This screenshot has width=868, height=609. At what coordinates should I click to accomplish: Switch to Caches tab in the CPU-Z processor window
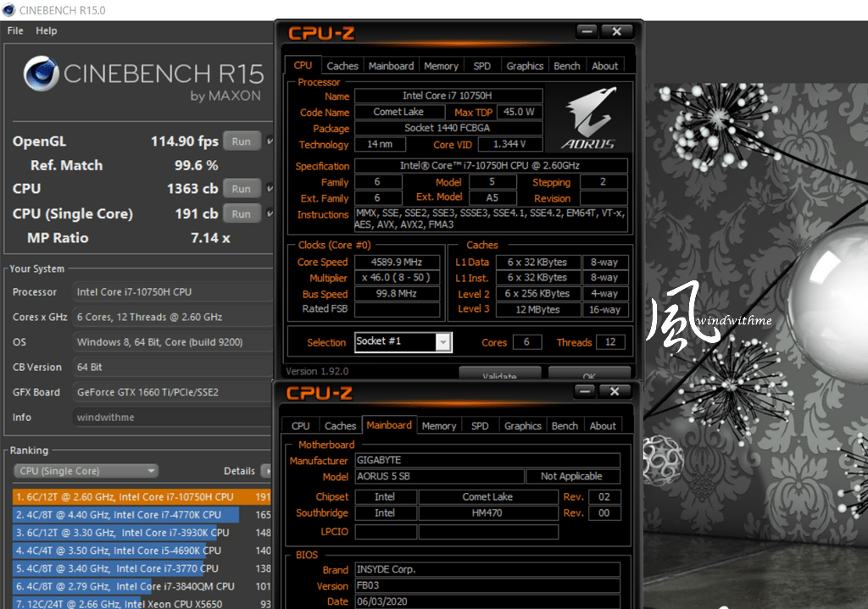pos(342,66)
